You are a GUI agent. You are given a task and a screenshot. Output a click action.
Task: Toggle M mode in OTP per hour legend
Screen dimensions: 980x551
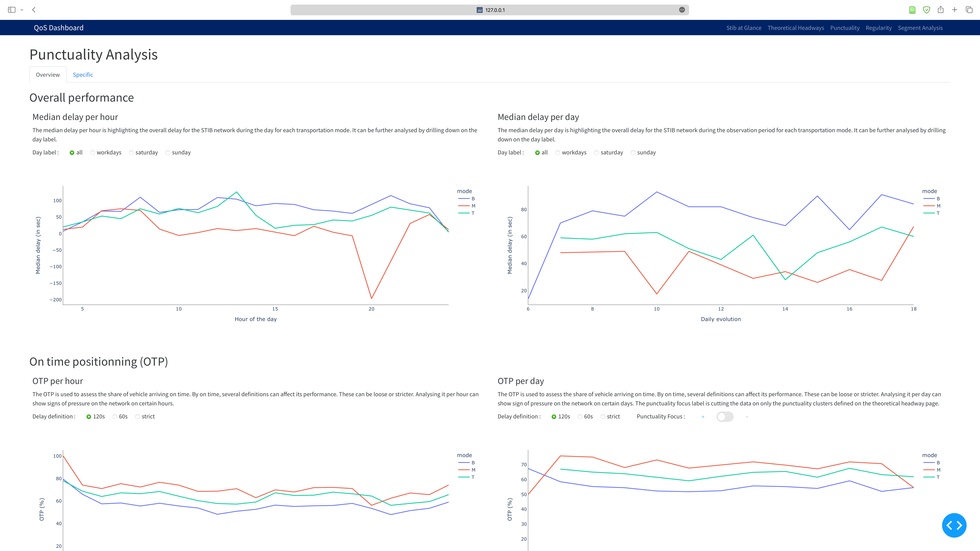(467, 470)
